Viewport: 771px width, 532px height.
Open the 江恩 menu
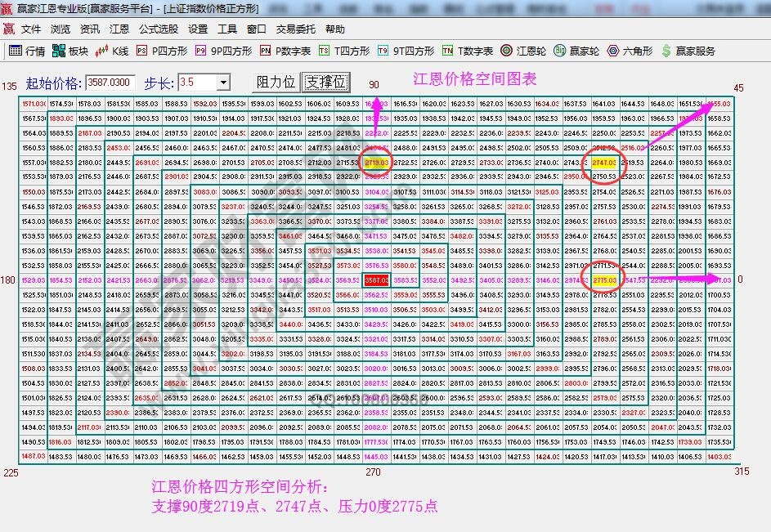pos(119,28)
